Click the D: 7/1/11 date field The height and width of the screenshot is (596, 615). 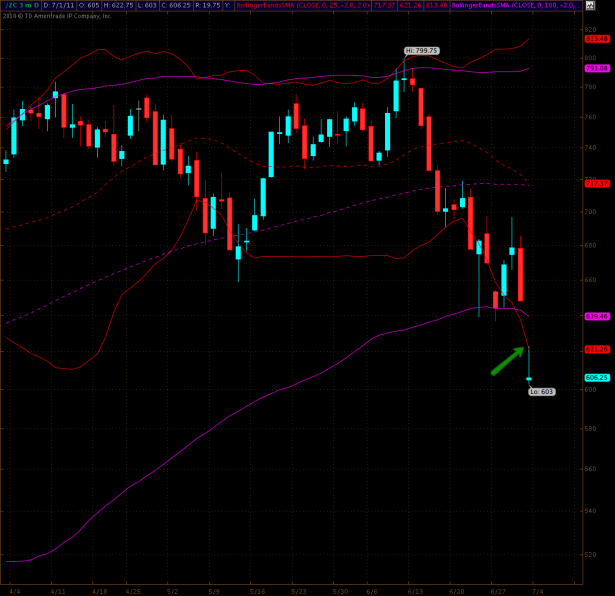pos(59,5)
